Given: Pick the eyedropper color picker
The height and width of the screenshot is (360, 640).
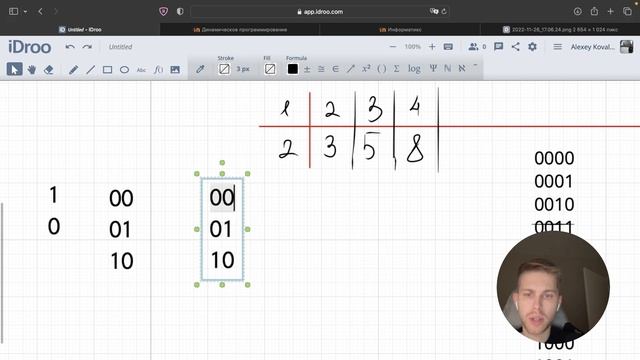Looking at the screenshot, I should [x=200, y=69].
